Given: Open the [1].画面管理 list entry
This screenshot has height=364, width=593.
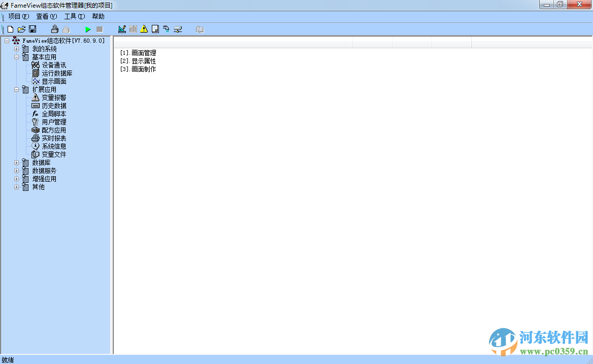Looking at the screenshot, I should [138, 53].
